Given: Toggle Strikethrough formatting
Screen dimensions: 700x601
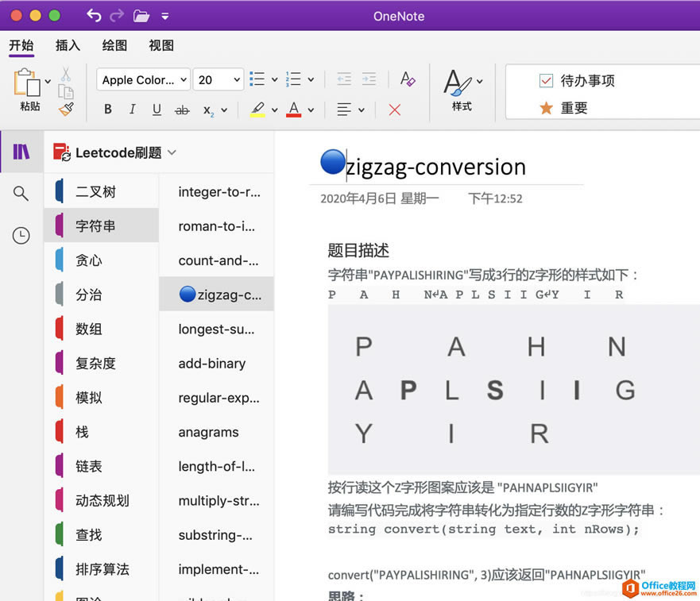Looking at the screenshot, I should point(182,110).
